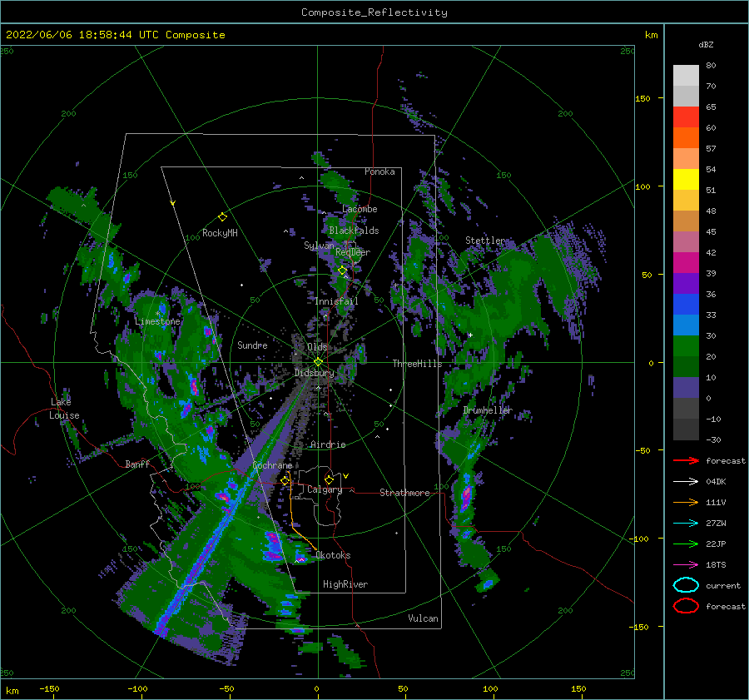Image resolution: width=749 pixels, height=700 pixels.
Task: Click the yellow diamond marker at RedDeer
Action: pos(343,271)
